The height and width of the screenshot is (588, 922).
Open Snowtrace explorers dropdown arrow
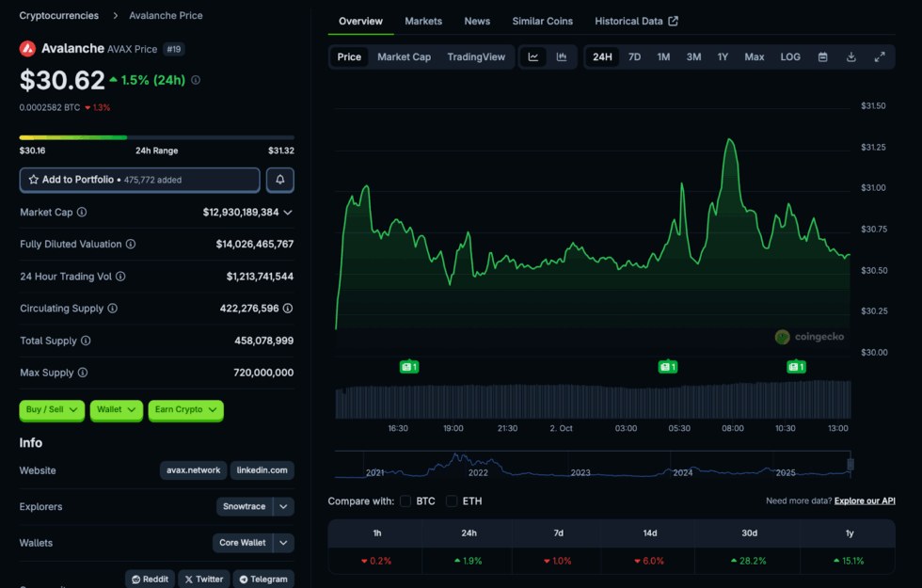pyautogui.click(x=284, y=507)
